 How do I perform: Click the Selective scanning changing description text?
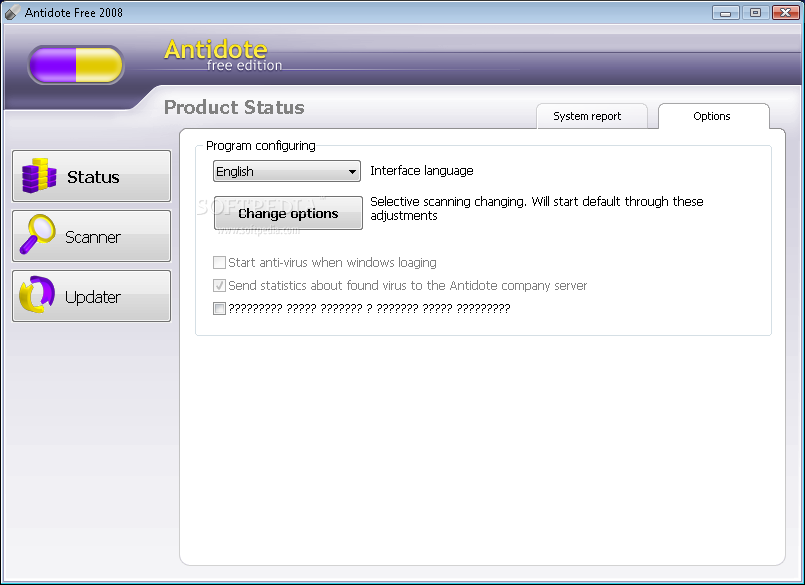click(x=536, y=208)
